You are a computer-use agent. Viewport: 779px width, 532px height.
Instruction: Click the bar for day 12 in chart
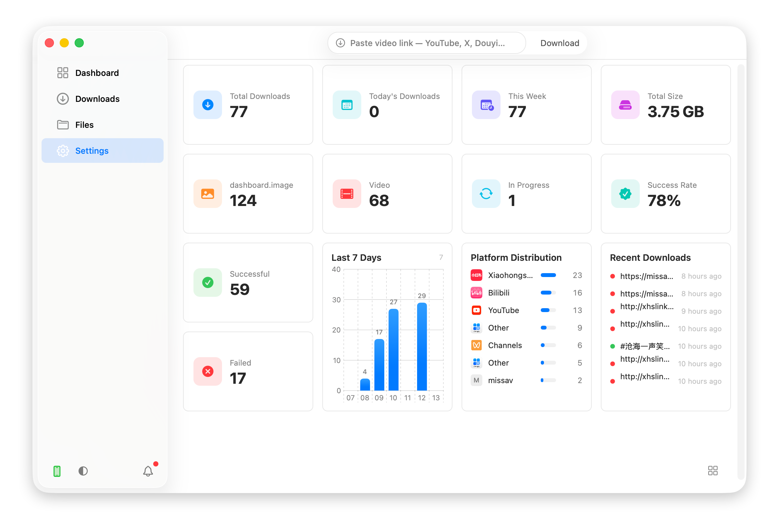coord(422,347)
